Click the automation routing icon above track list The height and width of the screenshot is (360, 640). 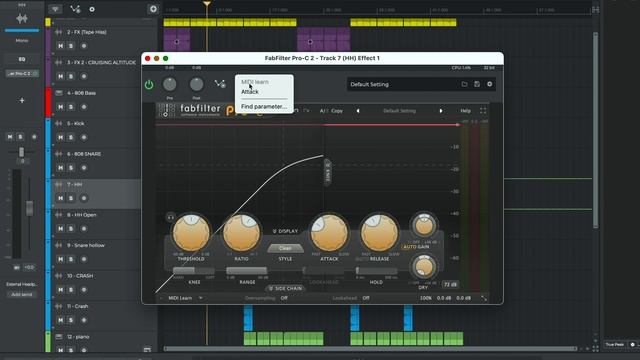[x=75, y=9]
